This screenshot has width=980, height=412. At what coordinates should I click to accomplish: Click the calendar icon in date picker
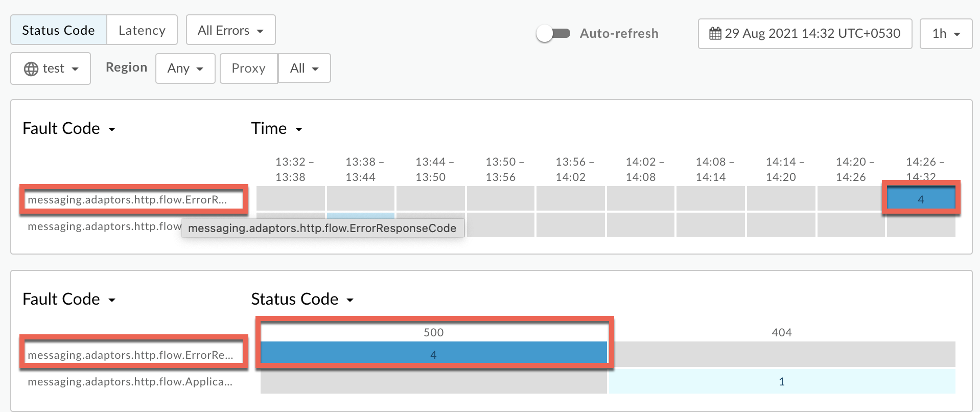click(x=715, y=34)
